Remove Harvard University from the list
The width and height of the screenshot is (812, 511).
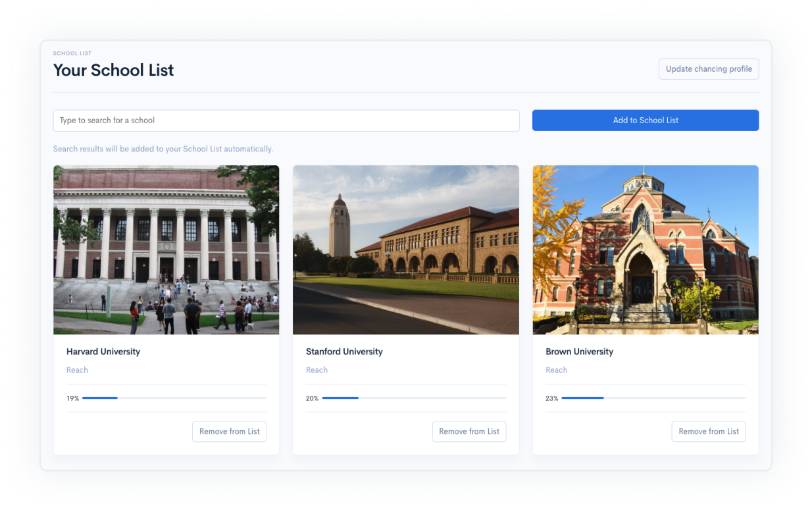click(x=229, y=431)
